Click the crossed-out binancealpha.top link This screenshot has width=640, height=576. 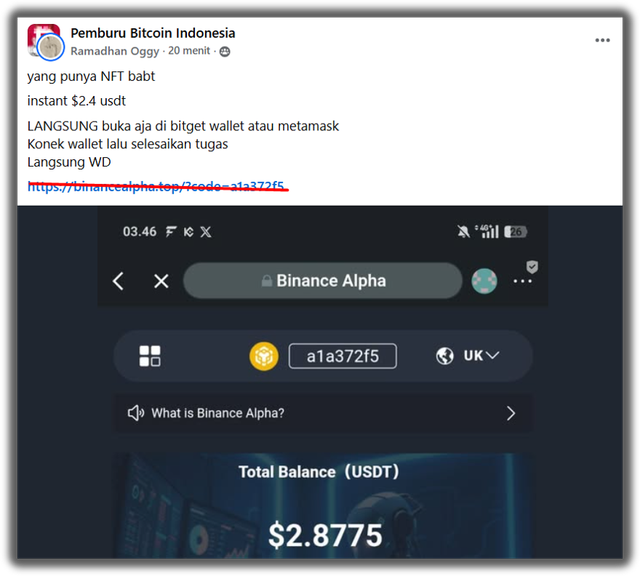pyautogui.click(x=156, y=186)
